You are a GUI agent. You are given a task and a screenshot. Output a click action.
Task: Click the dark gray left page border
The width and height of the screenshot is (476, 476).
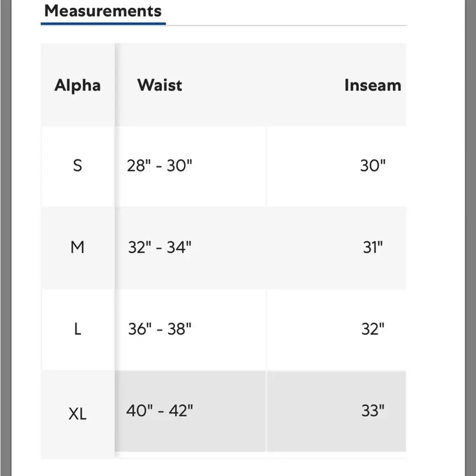6,238
